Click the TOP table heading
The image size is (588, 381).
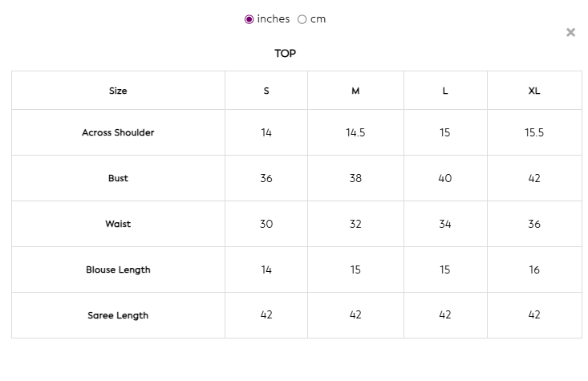(285, 54)
